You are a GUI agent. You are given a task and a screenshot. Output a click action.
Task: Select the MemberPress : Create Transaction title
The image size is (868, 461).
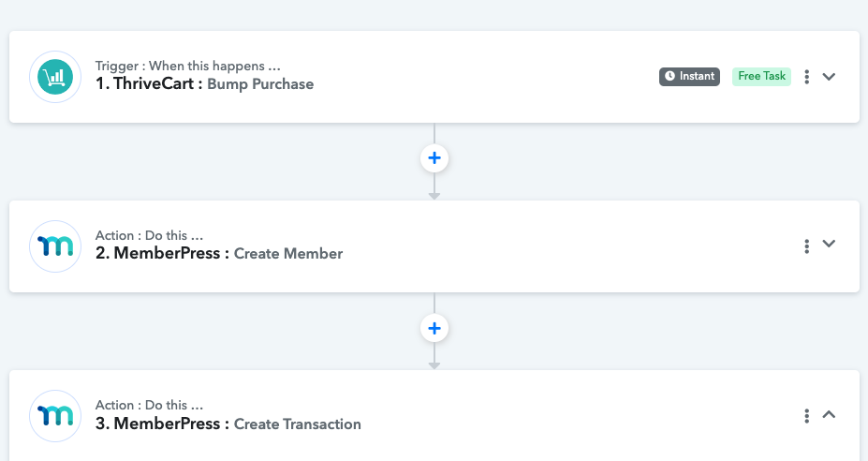tap(228, 424)
